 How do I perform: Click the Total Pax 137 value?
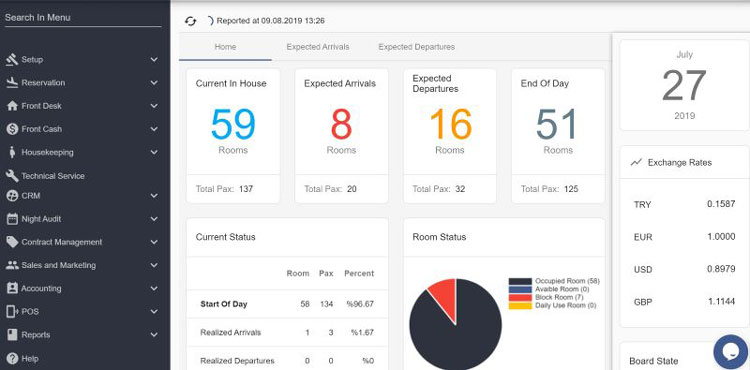coord(246,189)
